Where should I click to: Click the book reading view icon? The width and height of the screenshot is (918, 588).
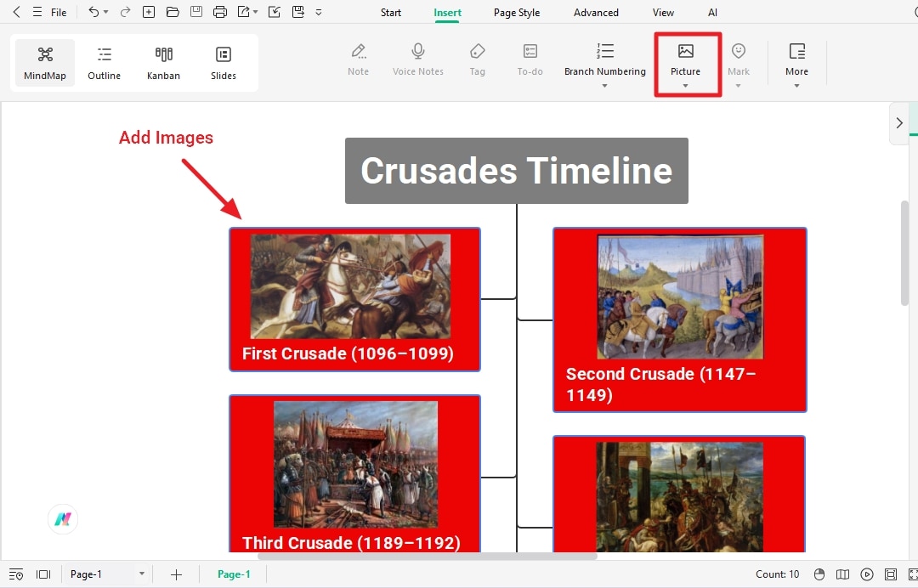(842, 574)
